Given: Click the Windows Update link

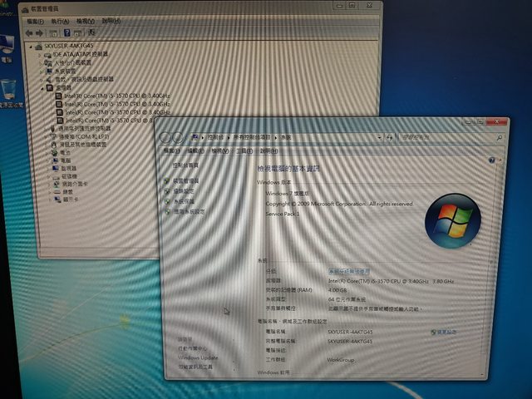Looking at the screenshot, I should coord(198,357).
